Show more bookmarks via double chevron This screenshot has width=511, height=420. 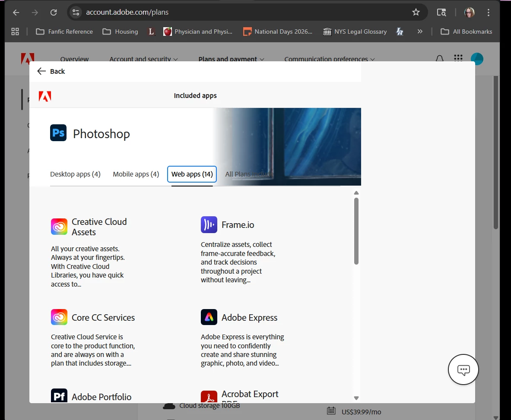coord(420,32)
